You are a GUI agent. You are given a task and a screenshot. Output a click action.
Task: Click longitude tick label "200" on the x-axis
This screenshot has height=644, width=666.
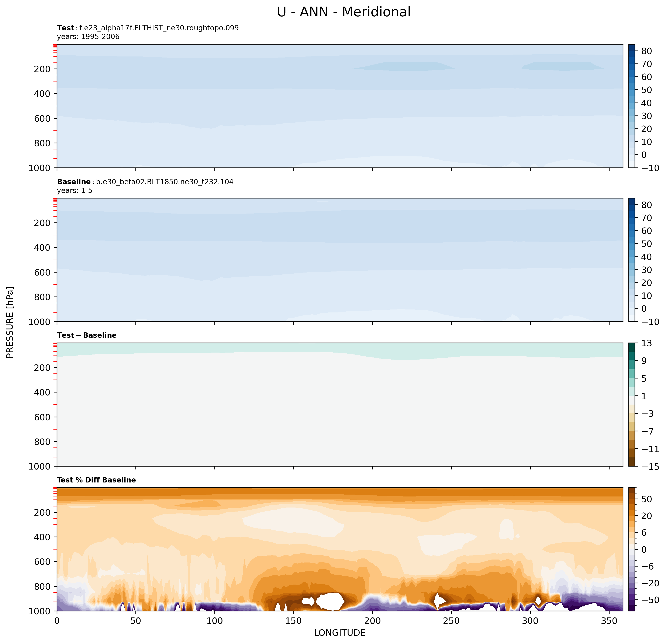point(372,621)
